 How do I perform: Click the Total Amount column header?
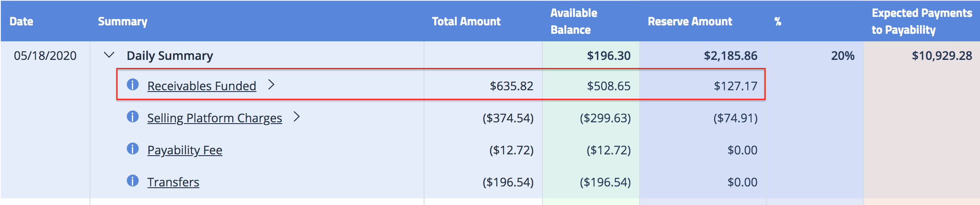point(466,22)
